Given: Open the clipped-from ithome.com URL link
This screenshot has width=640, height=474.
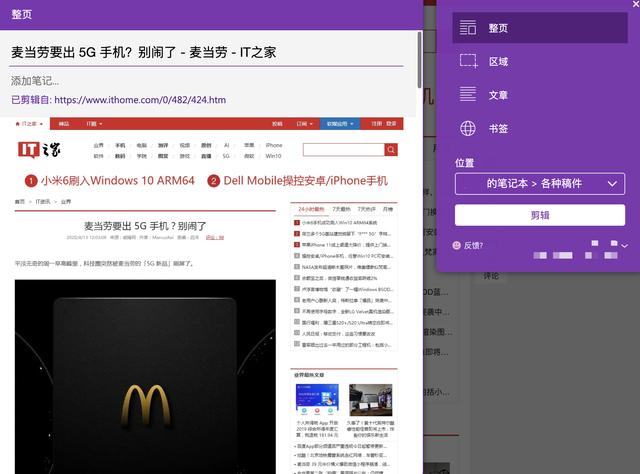Looking at the screenshot, I should pyautogui.click(x=140, y=100).
